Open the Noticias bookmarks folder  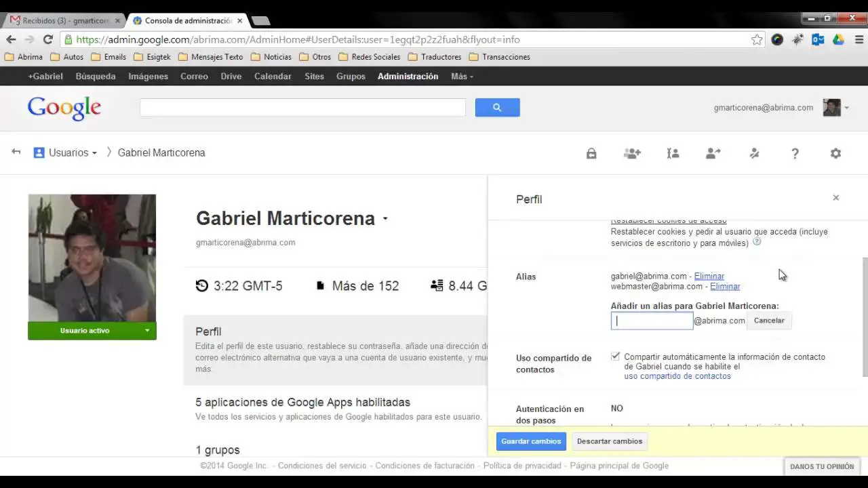pos(271,57)
